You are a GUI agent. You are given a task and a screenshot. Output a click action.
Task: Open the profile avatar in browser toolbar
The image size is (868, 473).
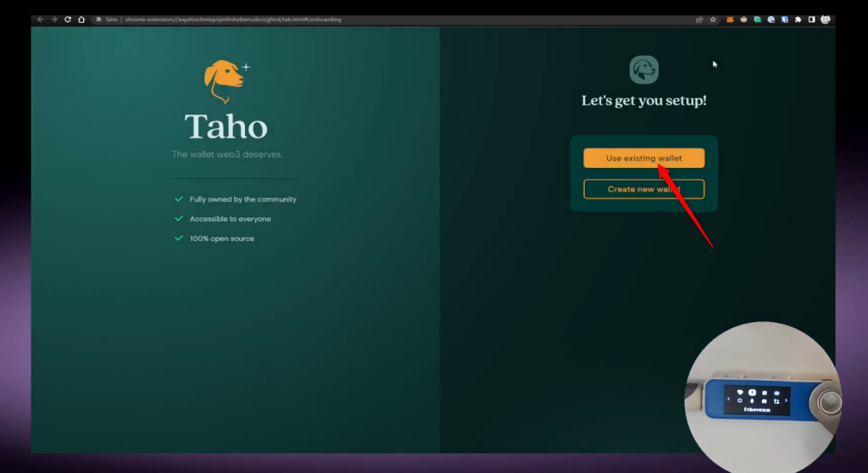coord(825,19)
